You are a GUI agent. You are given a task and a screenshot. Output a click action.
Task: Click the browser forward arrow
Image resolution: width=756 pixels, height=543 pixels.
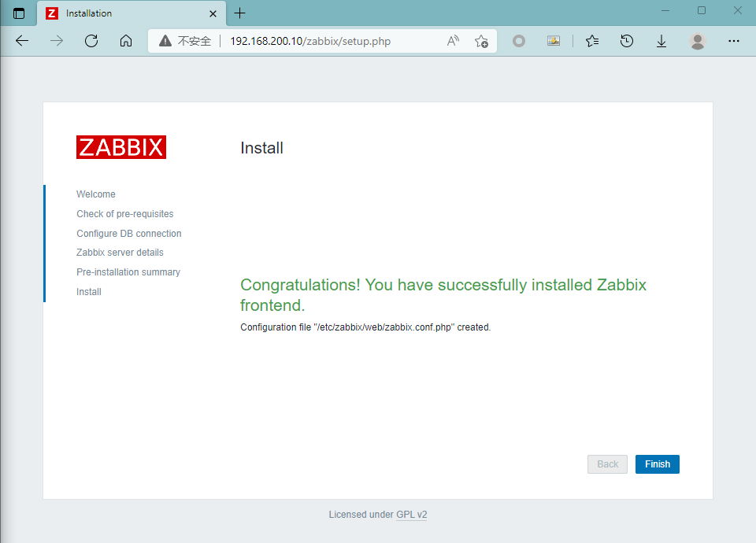[x=57, y=41]
